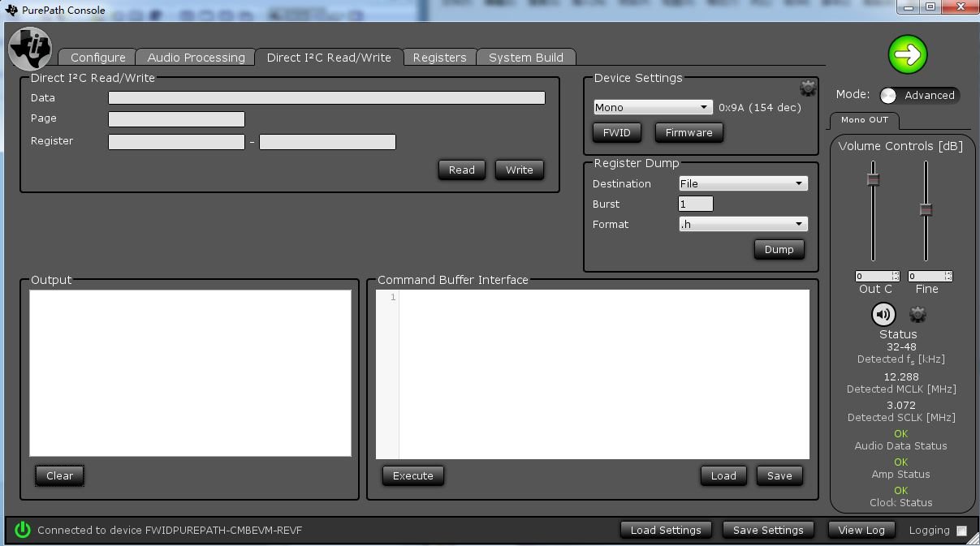Click the Load Settings button

point(666,530)
